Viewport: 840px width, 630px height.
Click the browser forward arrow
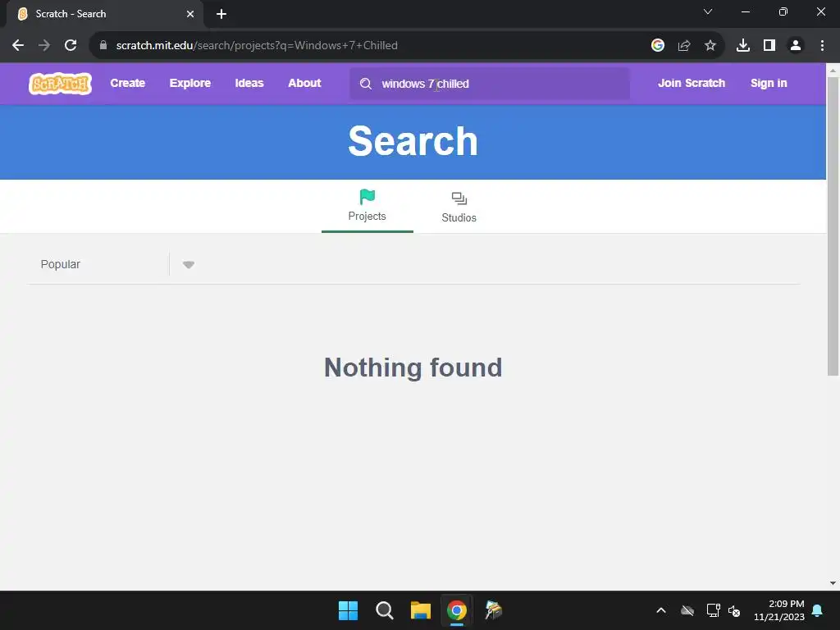coord(44,46)
